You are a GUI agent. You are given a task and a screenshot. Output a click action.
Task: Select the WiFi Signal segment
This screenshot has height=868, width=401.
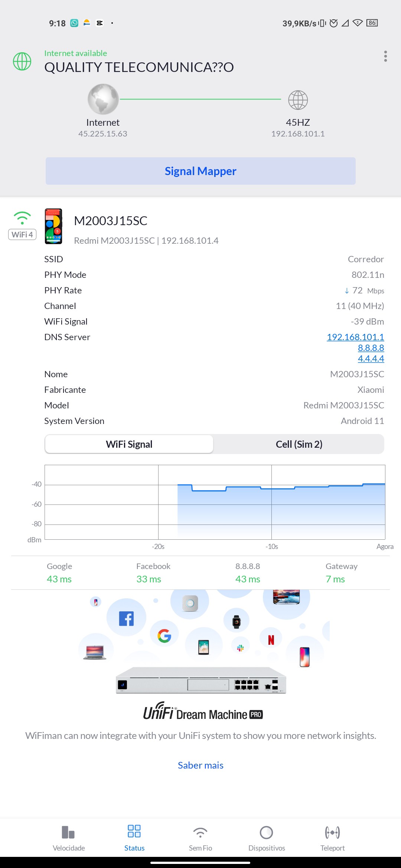pyautogui.click(x=129, y=444)
